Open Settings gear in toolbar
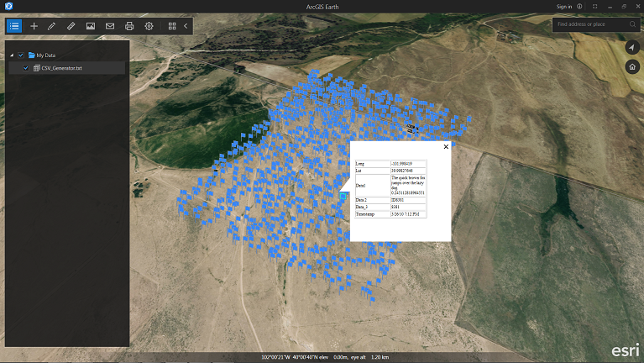Viewport: 644px width, 363px height. coord(149,26)
